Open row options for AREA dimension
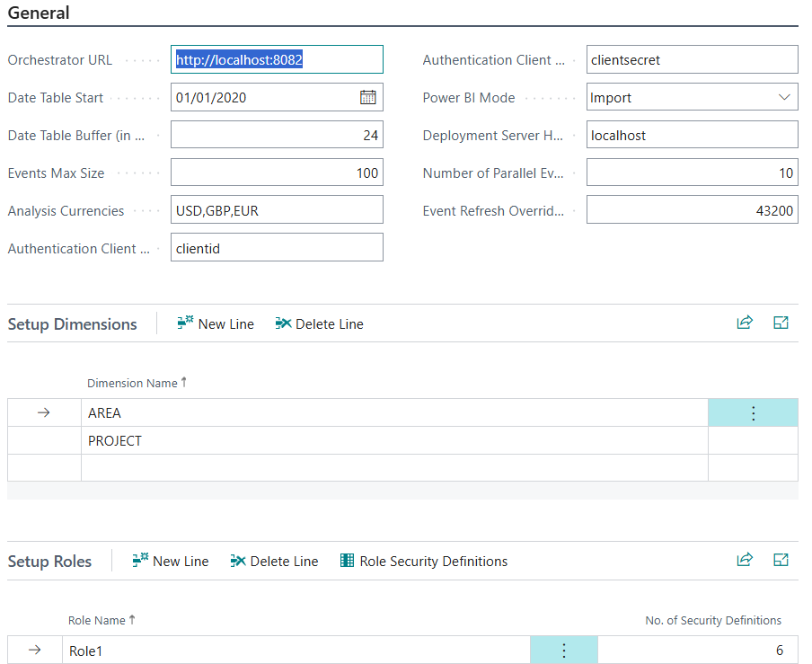 (753, 412)
